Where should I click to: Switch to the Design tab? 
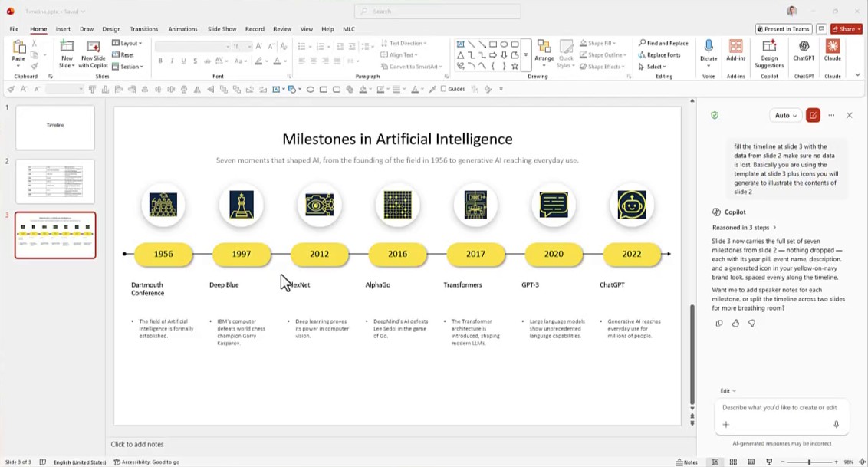coord(111,29)
